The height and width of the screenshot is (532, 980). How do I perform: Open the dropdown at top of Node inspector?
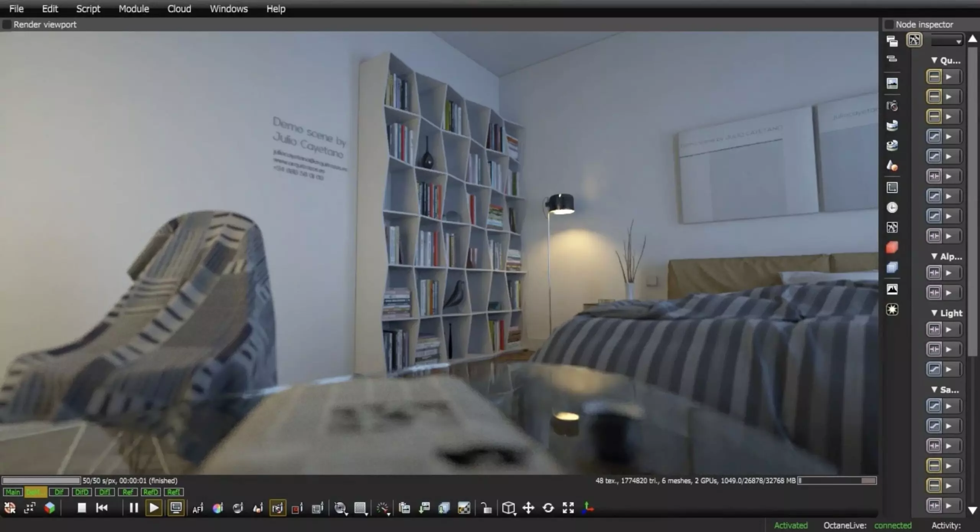(x=947, y=41)
